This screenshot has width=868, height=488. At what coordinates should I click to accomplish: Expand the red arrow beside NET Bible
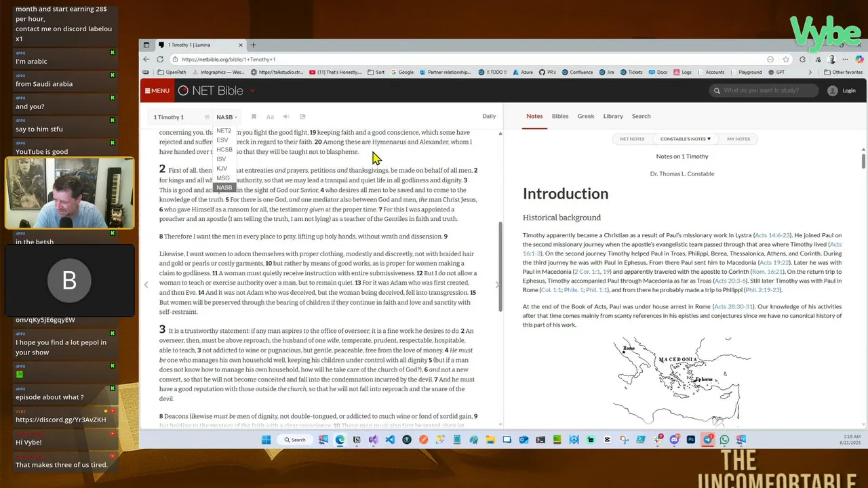(252, 91)
